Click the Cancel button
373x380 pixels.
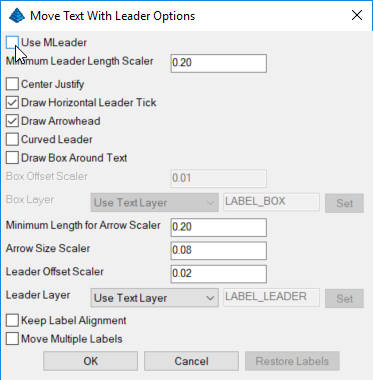tap(191, 361)
